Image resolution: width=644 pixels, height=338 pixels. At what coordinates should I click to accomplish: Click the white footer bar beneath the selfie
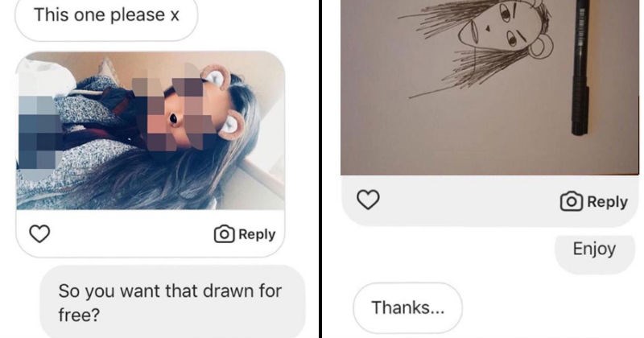(x=129, y=234)
